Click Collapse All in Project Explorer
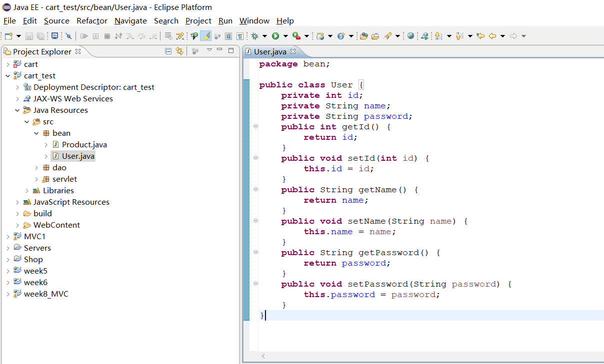Viewport: 604px width, 364px height. pos(168,51)
